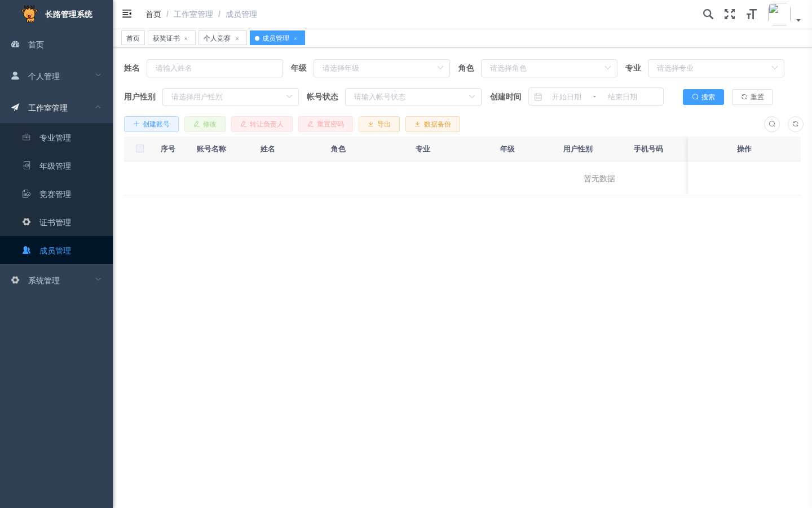
Task: Collapse sidebar with hamburger toggle icon
Action: click(127, 14)
